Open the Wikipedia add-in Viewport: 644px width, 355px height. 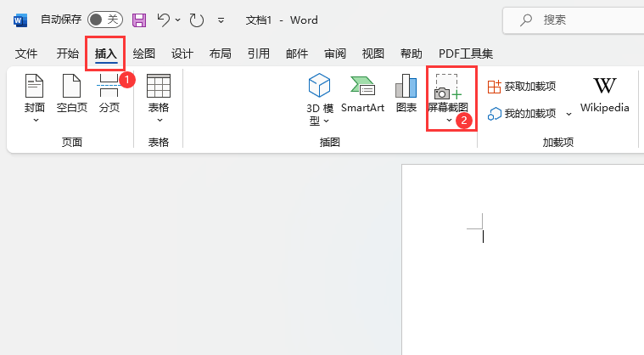605,95
